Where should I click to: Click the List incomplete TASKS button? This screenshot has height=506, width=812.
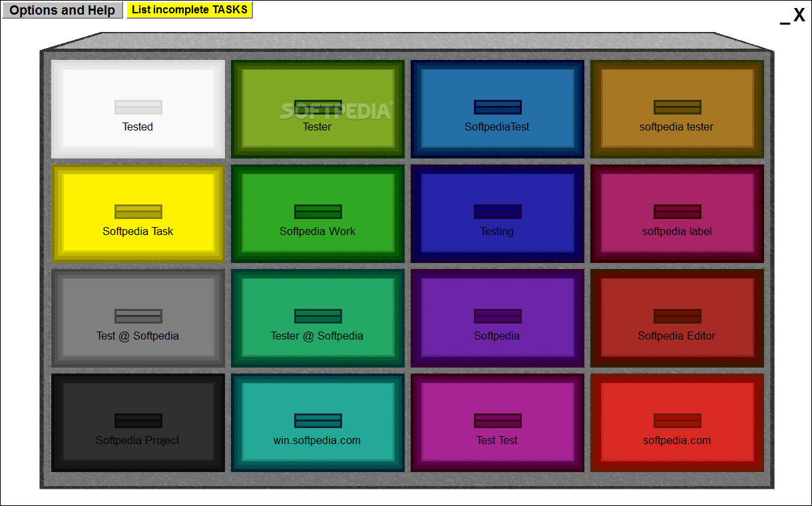pyautogui.click(x=190, y=10)
